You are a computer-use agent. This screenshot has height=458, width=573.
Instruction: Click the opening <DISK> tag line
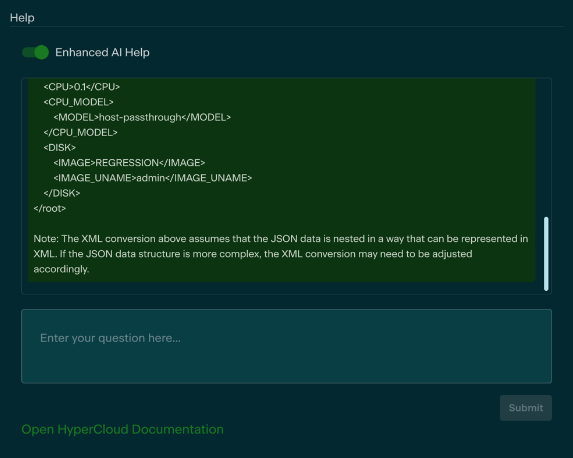pos(60,148)
